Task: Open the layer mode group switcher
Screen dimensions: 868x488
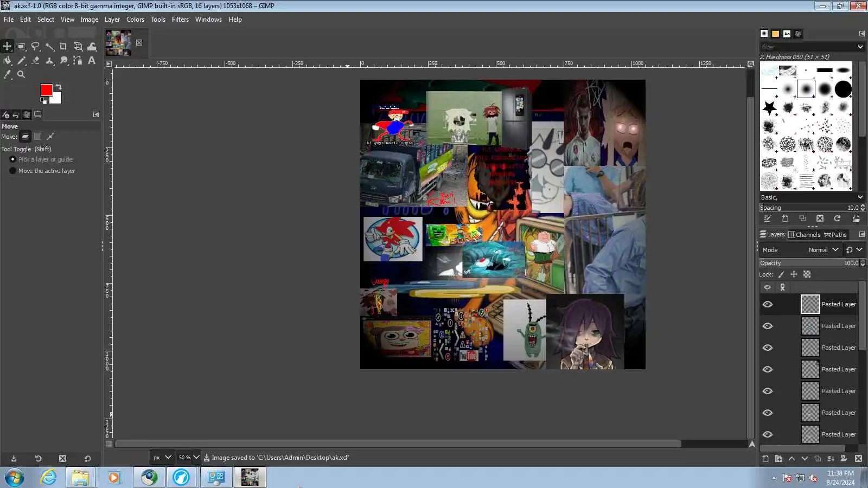Action: tap(854, 250)
